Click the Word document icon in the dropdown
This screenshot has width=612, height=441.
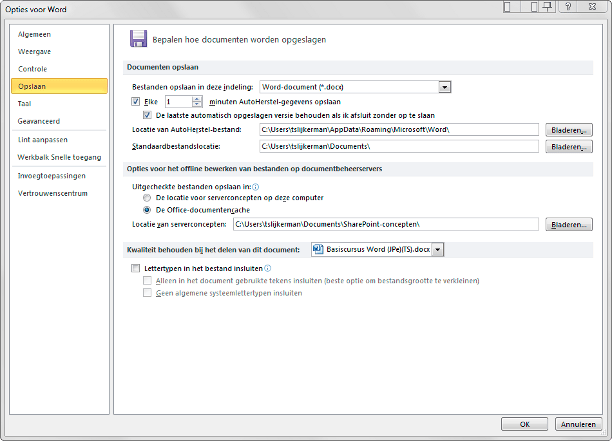[318, 249]
